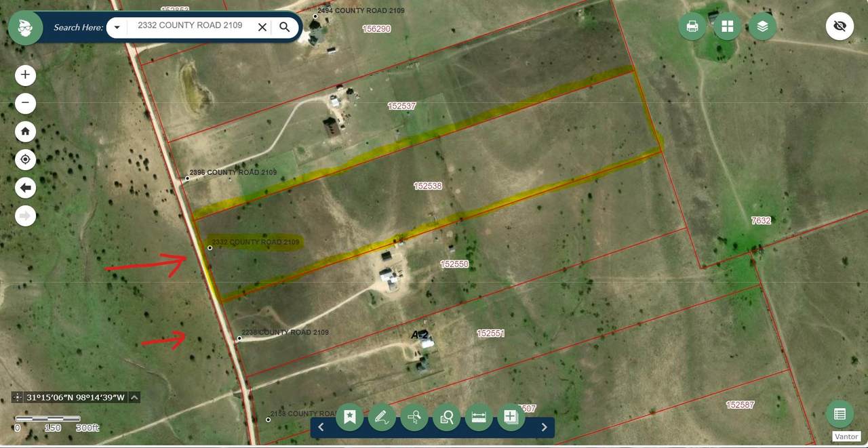Activate the measure distance tool
The width and height of the screenshot is (868, 448).
pos(479,417)
